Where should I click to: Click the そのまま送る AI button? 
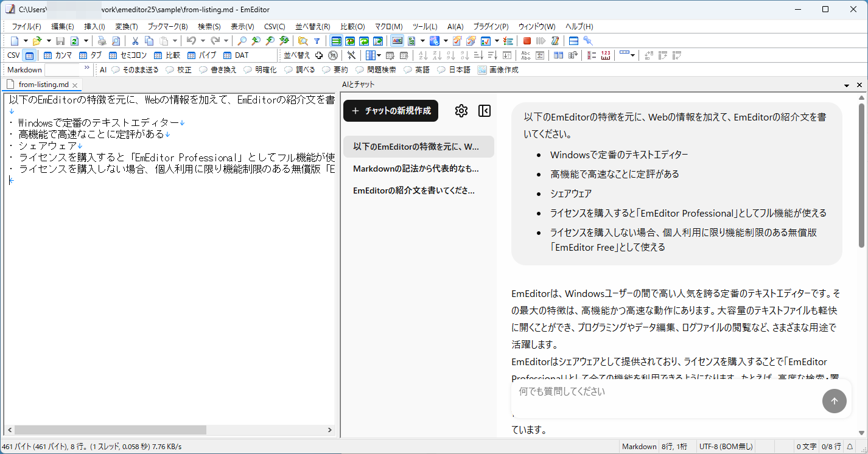(x=135, y=70)
